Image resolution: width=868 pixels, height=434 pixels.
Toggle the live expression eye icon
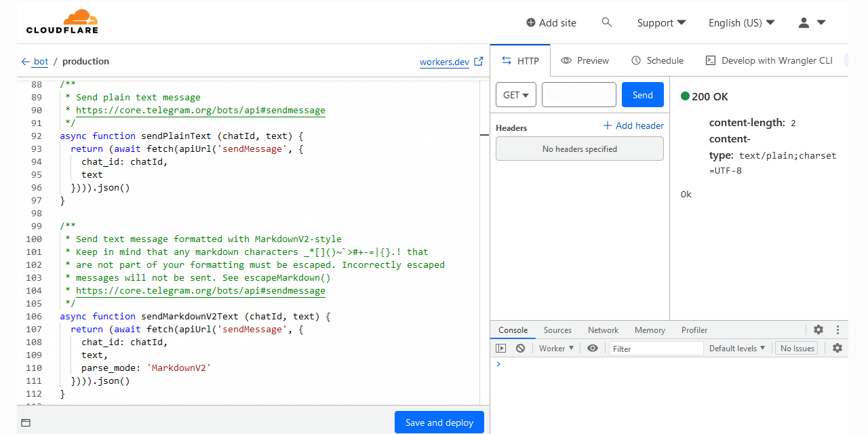click(593, 348)
